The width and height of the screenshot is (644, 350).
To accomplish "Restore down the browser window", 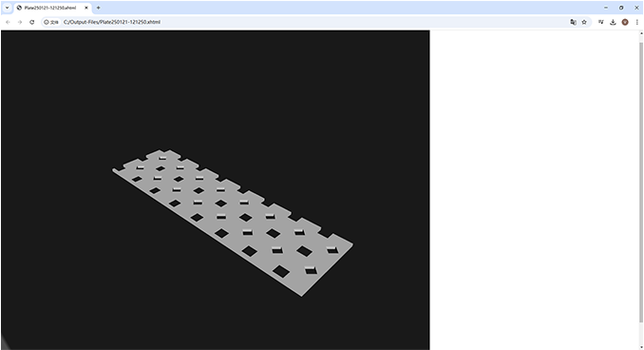I will (621, 8).
